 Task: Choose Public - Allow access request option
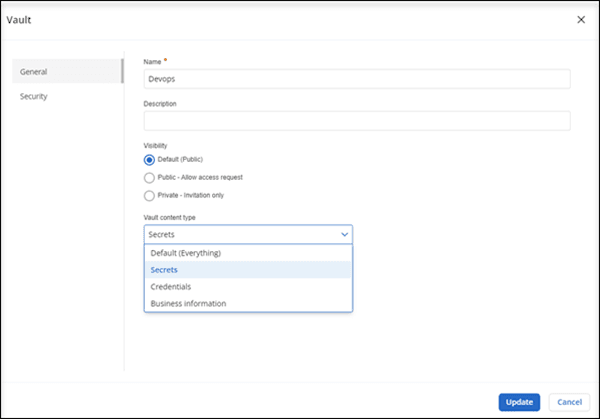150,177
